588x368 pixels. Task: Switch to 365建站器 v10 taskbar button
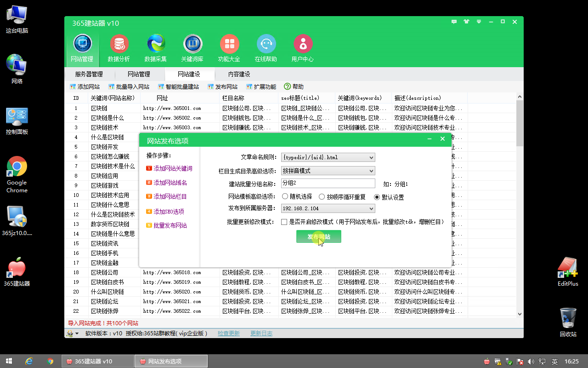97,361
